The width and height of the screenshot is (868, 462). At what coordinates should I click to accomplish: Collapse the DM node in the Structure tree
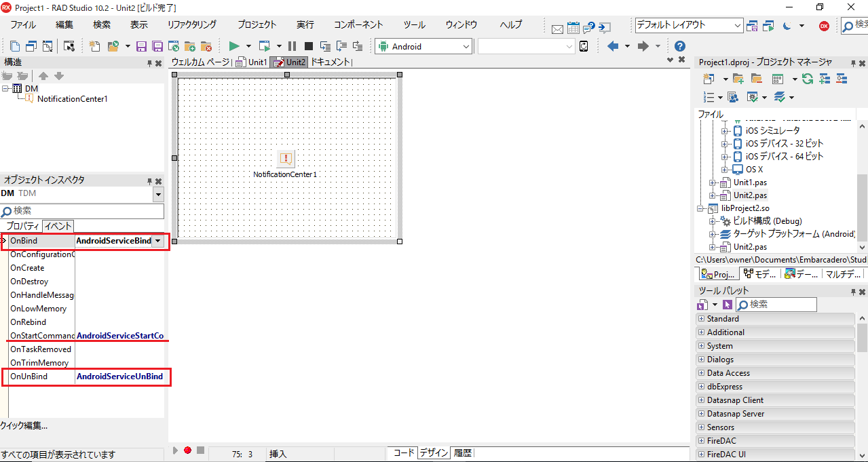point(5,89)
